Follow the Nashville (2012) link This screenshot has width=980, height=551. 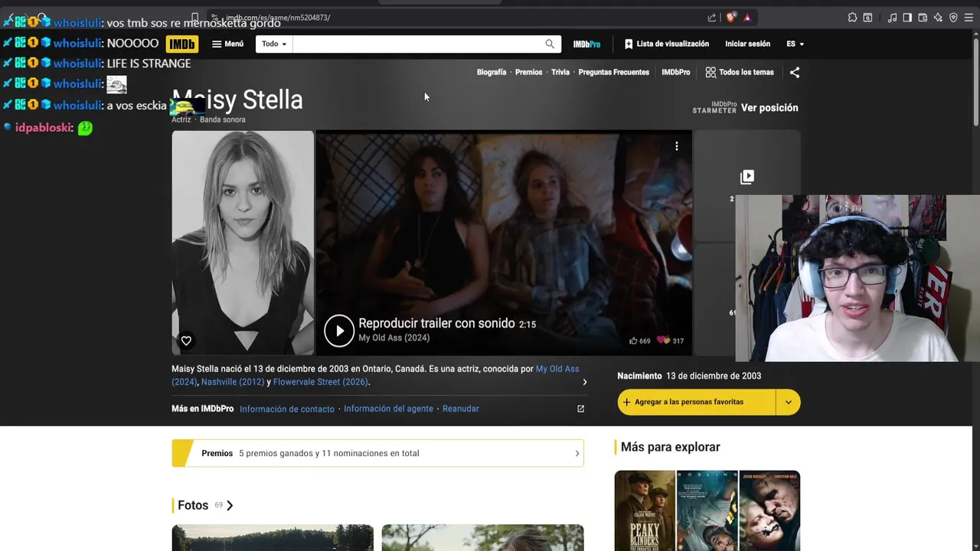click(233, 382)
